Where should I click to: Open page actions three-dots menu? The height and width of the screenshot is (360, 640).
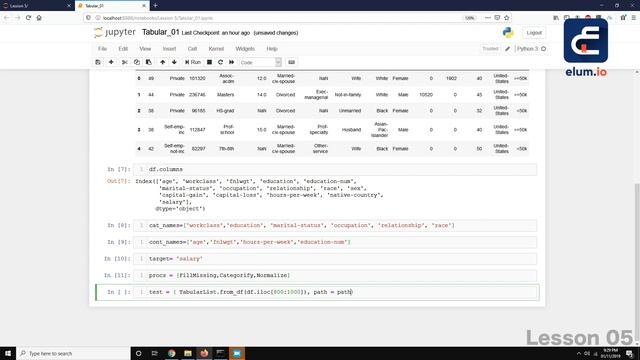(488, 18)
